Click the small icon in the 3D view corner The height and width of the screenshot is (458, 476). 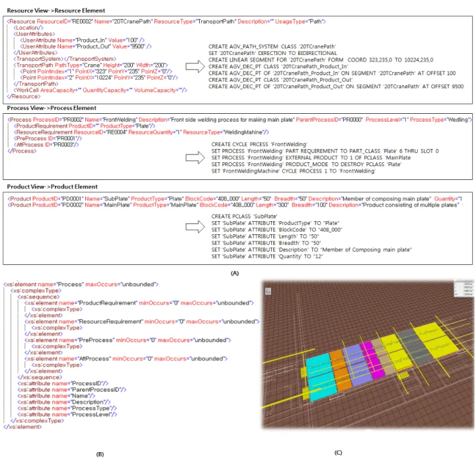tap(268, 291)
